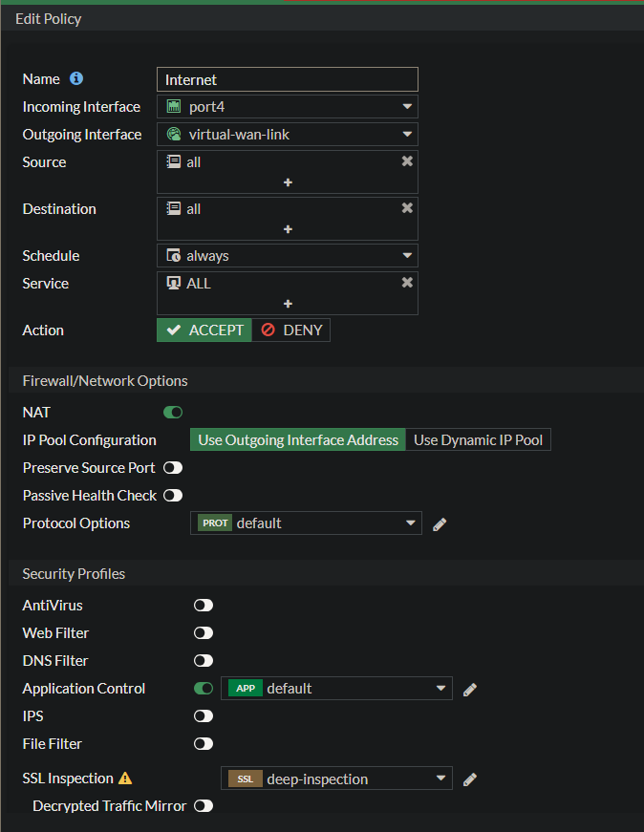The width and height of the screenshot is (644, 832).
Task: Remove the 'all' Source entry
Action: [407, 161]
